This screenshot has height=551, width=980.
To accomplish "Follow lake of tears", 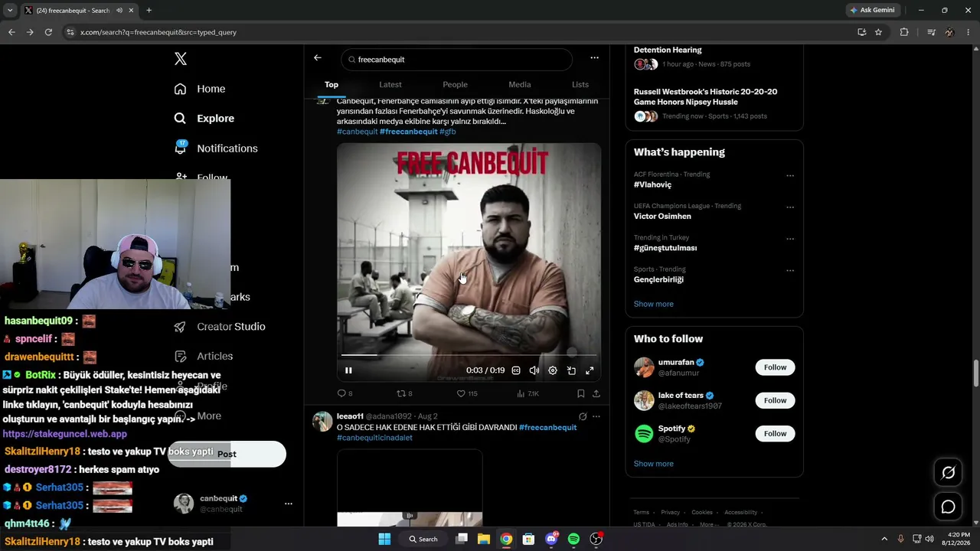I will [x=775, y=400].
